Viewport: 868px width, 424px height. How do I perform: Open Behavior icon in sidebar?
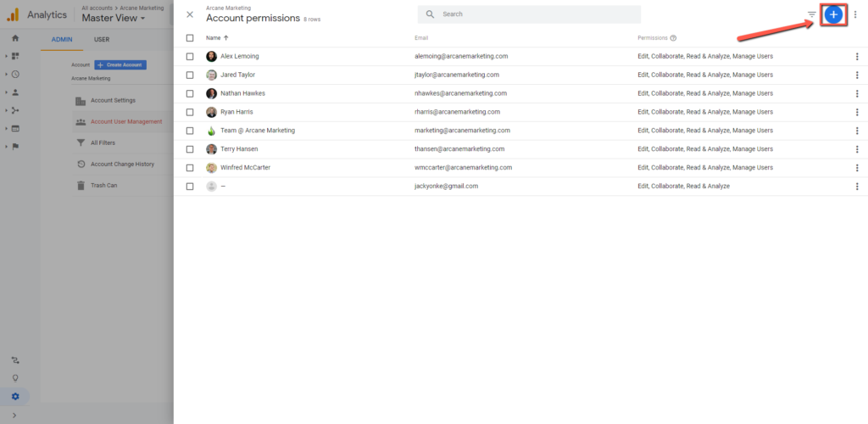coord(15,128)
